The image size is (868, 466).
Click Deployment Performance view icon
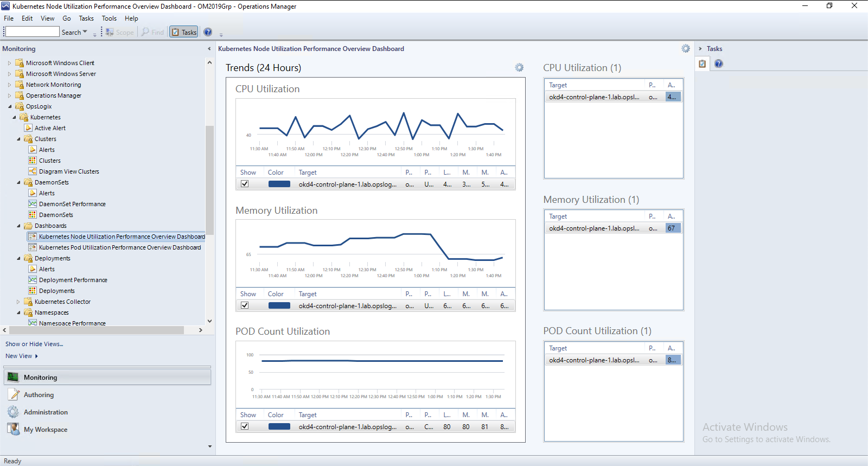[x=33, y=280]
